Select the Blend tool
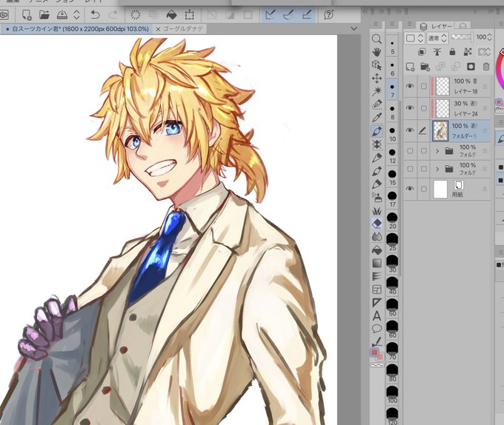504x425 pixels. (377, 237)
